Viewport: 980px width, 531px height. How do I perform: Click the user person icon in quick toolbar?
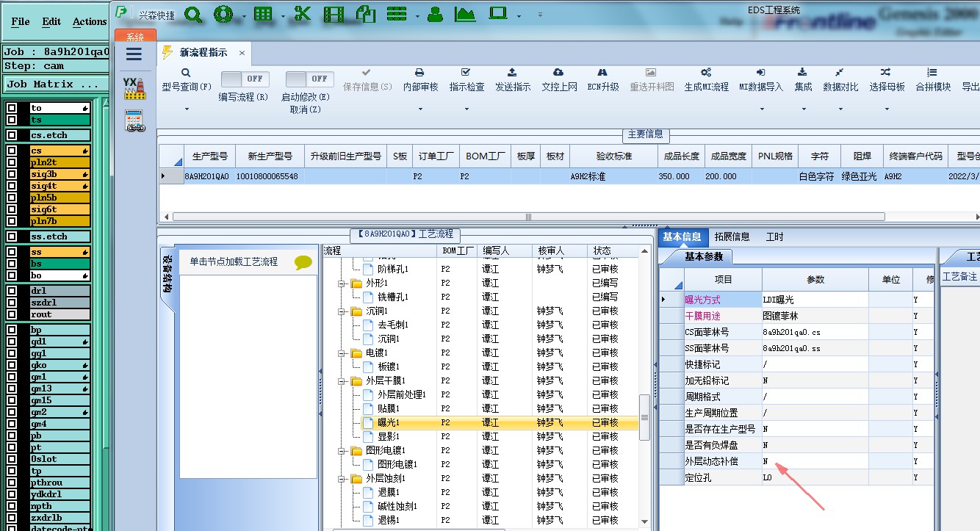pyautogui.click(x=435, y=13)
